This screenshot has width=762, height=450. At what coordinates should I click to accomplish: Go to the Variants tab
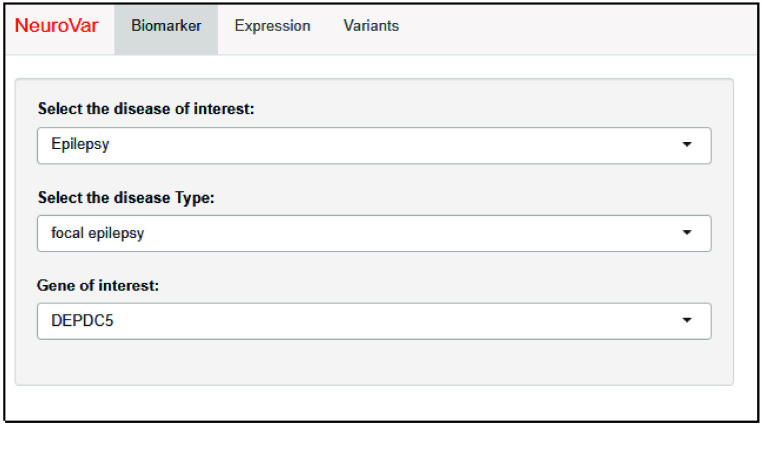[x=371, y=26]
